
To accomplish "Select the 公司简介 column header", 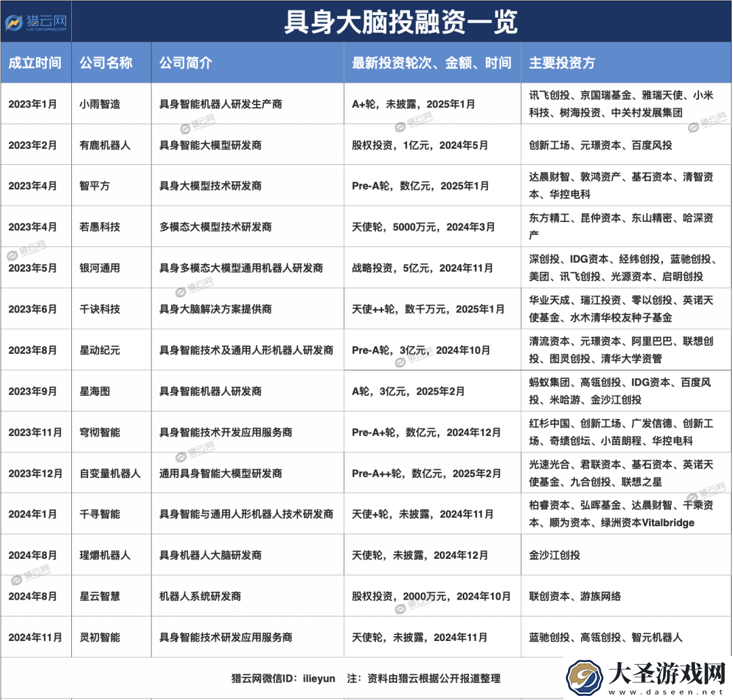I will click(185, 62).
